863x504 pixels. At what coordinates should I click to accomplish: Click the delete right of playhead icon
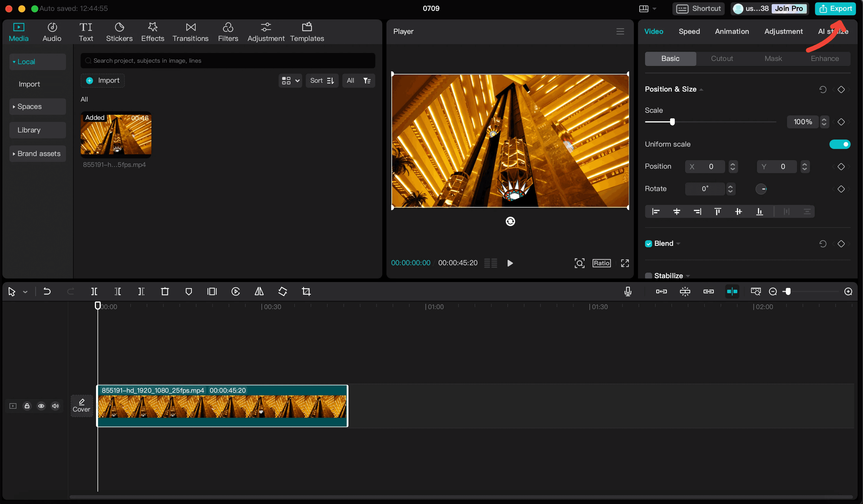click(x=141, y=291)
